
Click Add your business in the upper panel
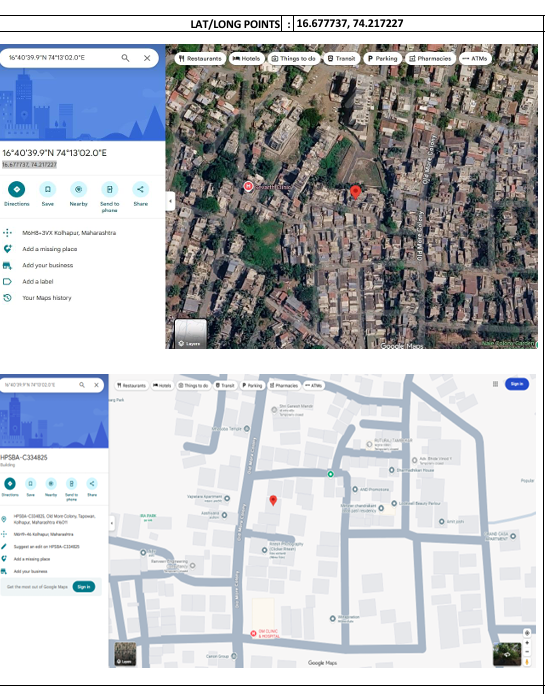pos(47,265)
